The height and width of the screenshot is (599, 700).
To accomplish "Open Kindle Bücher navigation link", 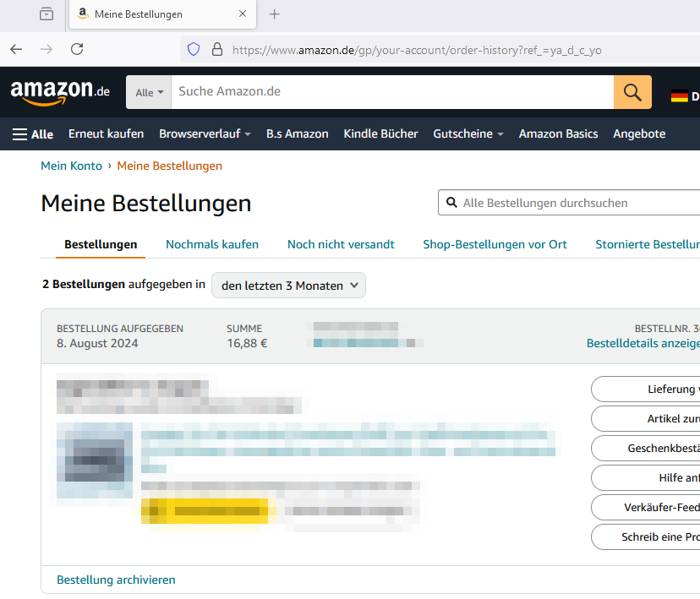I will (380, 133).
